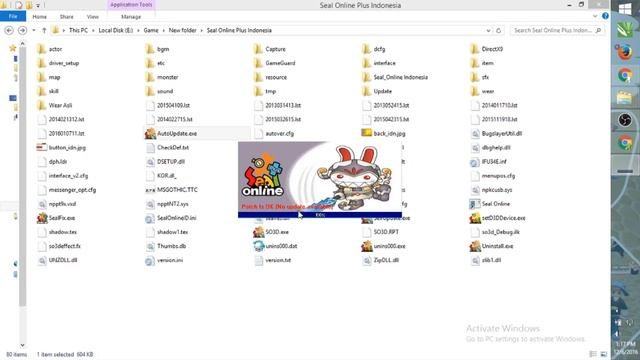Select the Wear Asli folder

coord(55,105)
